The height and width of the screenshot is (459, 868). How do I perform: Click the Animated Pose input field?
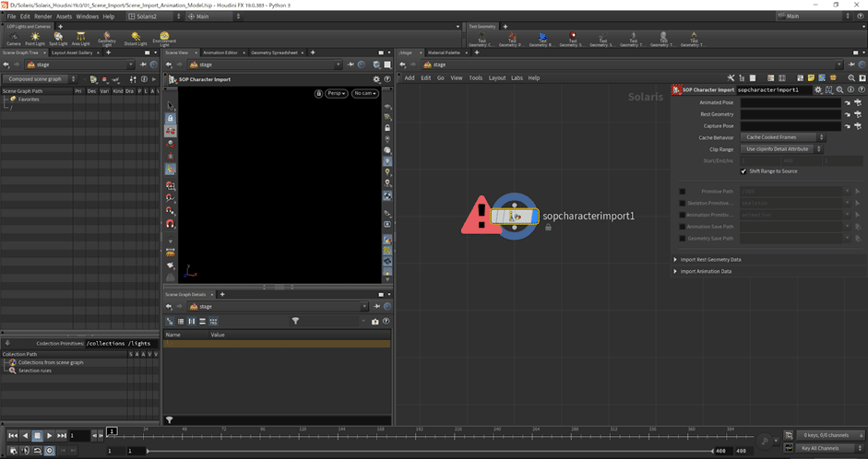[791, 102]
